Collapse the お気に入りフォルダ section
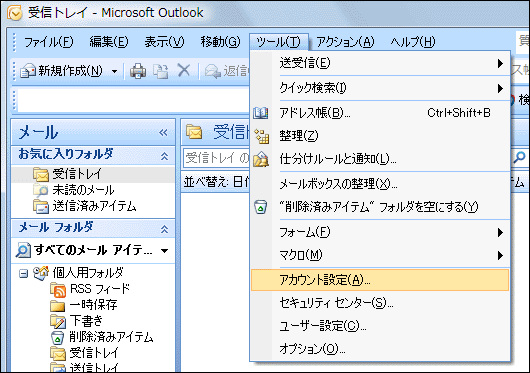 [x=164, y=156]
